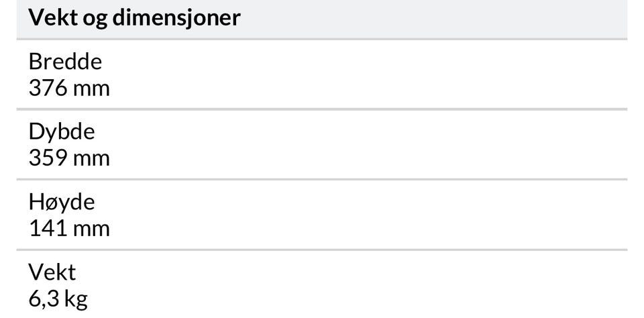Click the '141 mm' height value
This screenshot has height=318, width=644.
coord(69,228)
